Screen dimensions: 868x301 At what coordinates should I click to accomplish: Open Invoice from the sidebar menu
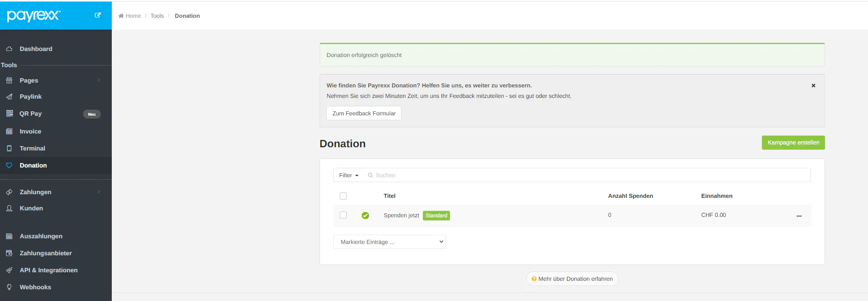(x=30, y=131)
